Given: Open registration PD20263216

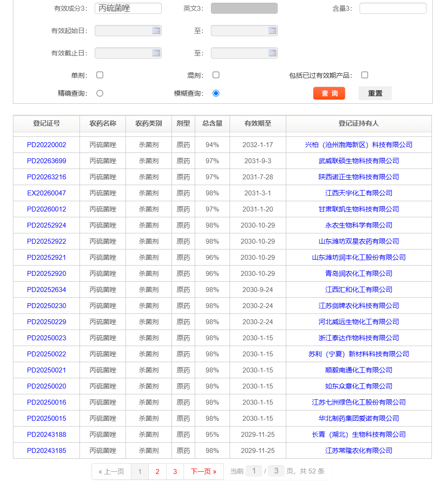Looking at the screenshot, I should pos(46,177).
